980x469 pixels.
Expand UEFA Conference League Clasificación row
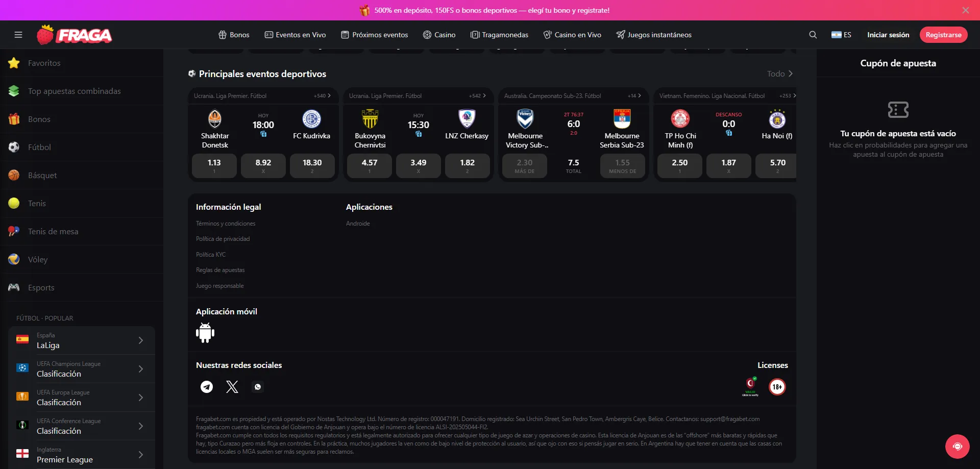tap(82, 426)
